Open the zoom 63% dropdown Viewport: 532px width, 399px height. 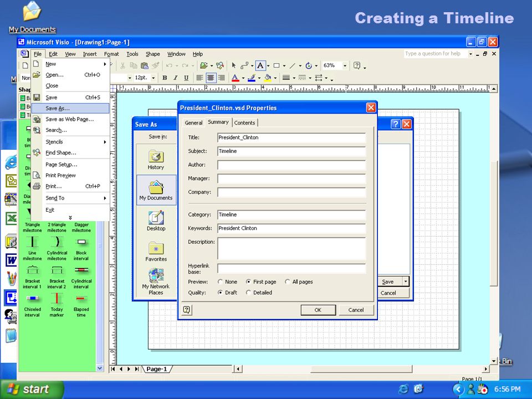(345, 65)
